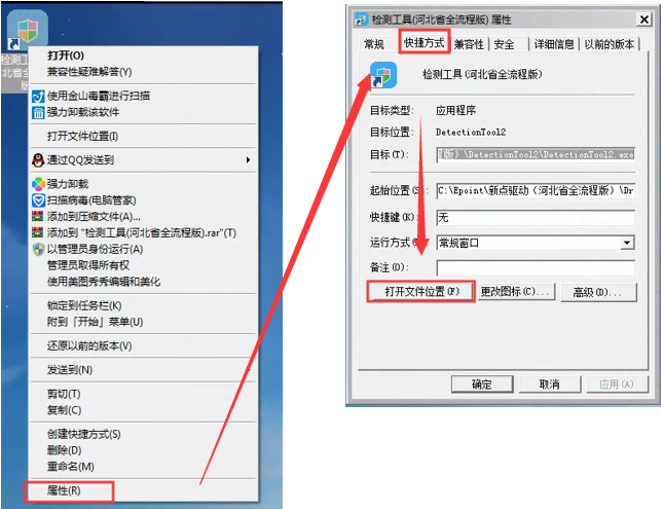The width and height of the screenshot is (661, 509).
Task: Switch to the 兼容性 tab
Action: click(x=469, y=44)
